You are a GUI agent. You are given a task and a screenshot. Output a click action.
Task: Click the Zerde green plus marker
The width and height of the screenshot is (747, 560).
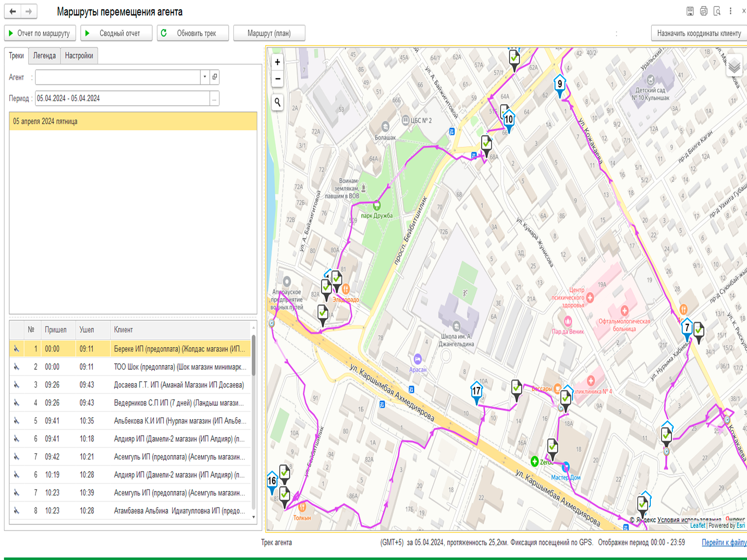click(x=535, y=462)
